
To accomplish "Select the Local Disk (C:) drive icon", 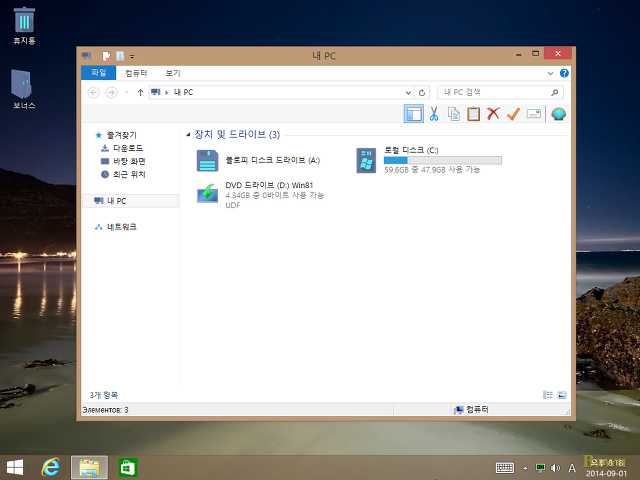I will point(366,160).
